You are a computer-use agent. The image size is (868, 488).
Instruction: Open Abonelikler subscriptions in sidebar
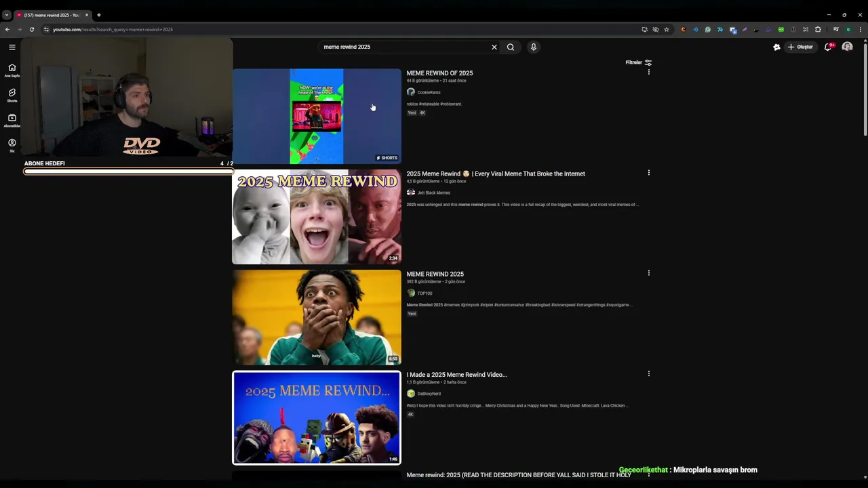coord(12,121)
